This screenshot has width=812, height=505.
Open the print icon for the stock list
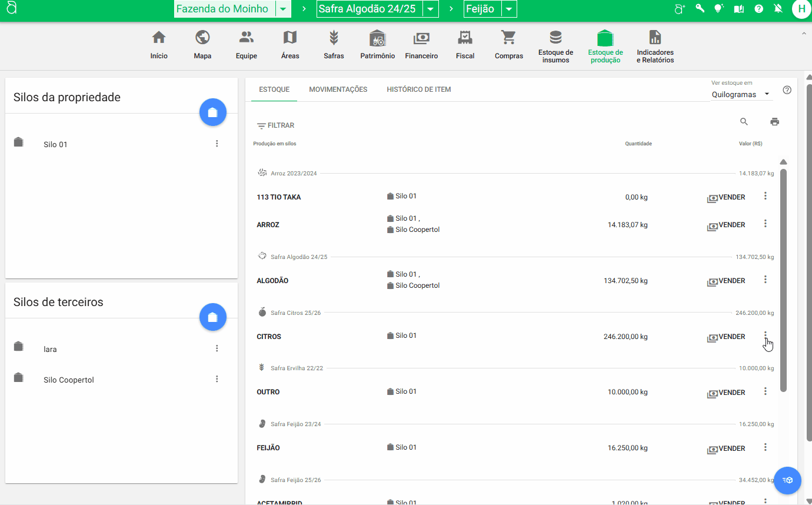coord(774,121)
